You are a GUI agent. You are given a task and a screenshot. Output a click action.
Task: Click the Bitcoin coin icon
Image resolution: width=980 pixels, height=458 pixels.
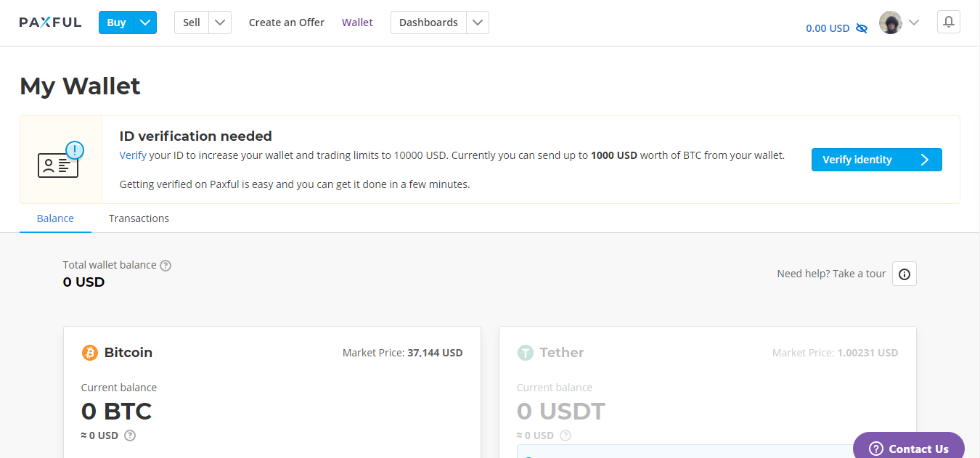click(89, 353)
